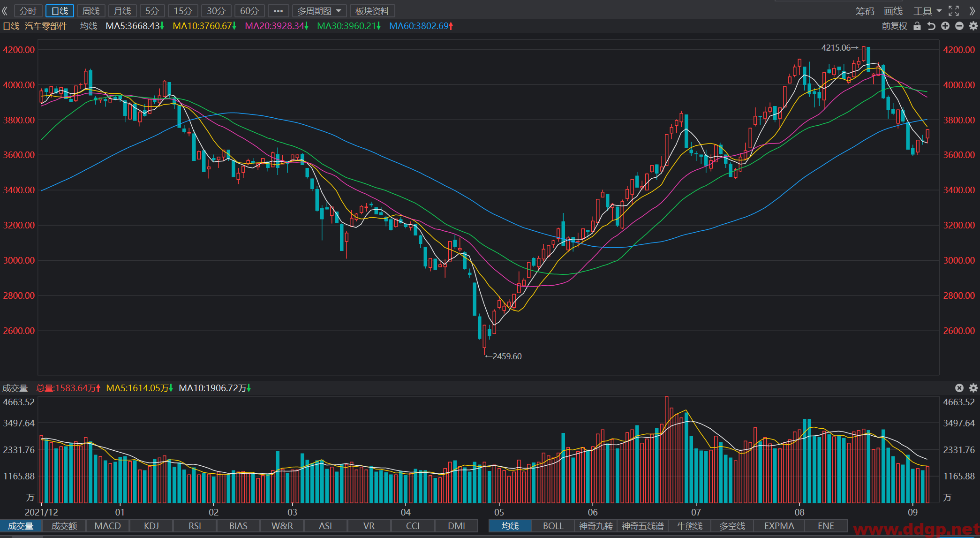
Task: Toggle the chart lock icon
Action: tap(917, 26)
